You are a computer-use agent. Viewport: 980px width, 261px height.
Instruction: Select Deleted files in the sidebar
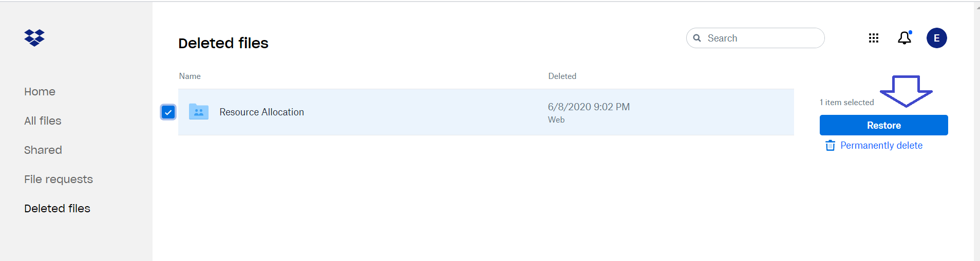57,209
